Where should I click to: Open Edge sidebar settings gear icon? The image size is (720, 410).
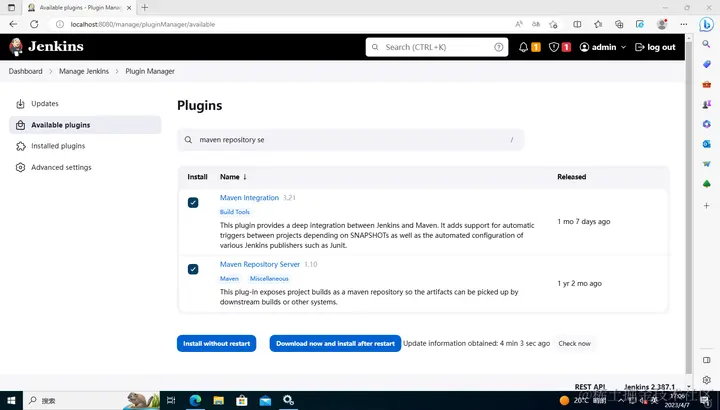pyautogui.click(x=707, y=380)
